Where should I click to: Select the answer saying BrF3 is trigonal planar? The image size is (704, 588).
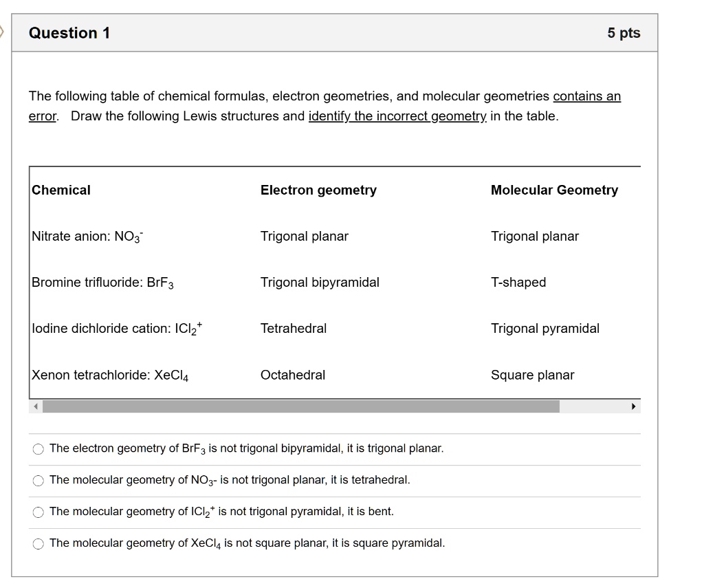tap(39, 449)
